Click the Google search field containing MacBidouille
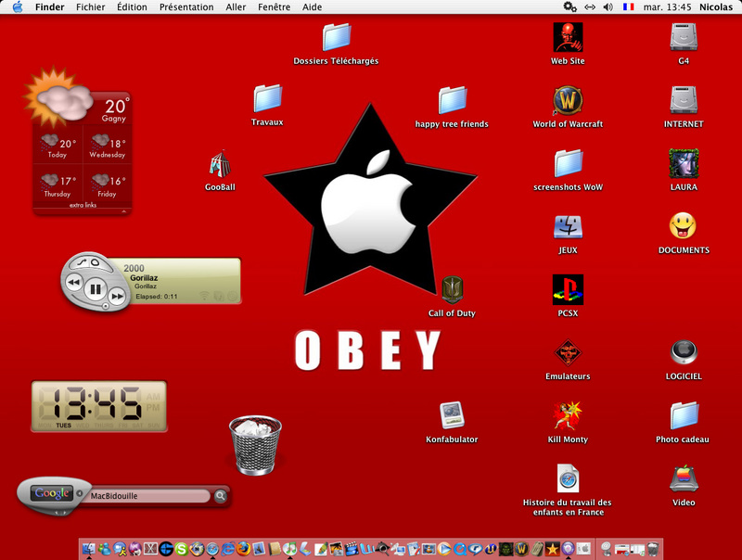The height and width of the screenshot is (560, 742). [148, 496]
